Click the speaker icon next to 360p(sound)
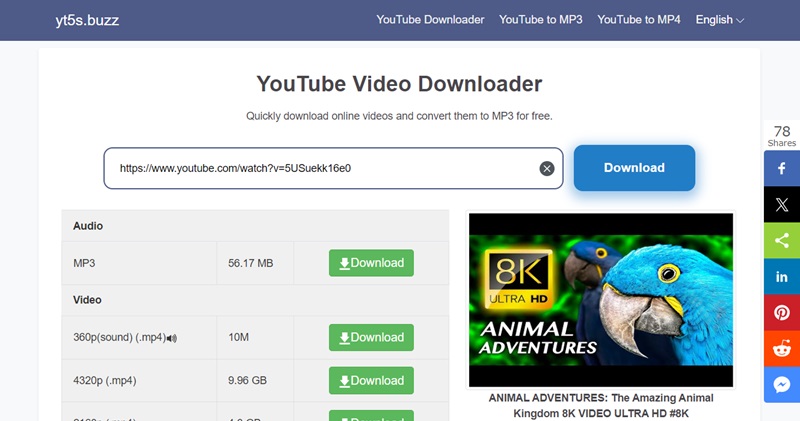The height and width of the screenshot is (421, 800). [x=172, y=338]
